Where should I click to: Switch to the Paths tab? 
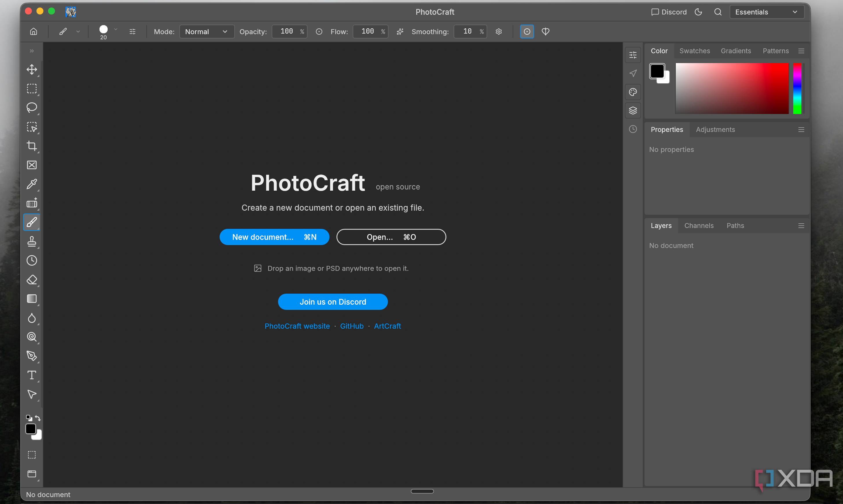click(x=735, y=225)
